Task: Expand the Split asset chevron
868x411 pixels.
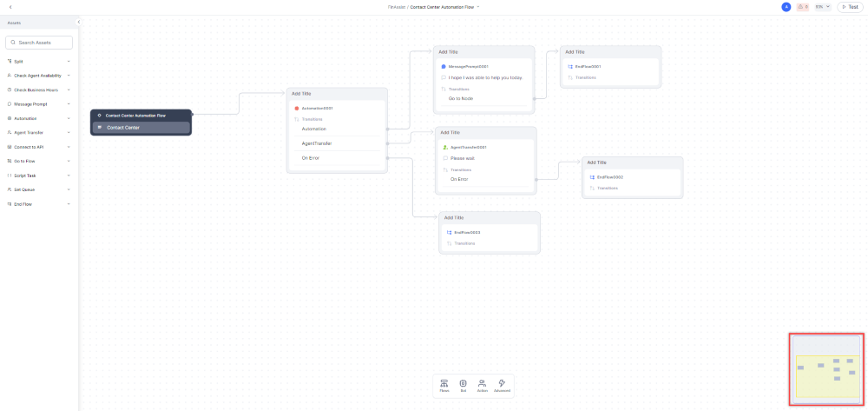Action: (69, 61)
